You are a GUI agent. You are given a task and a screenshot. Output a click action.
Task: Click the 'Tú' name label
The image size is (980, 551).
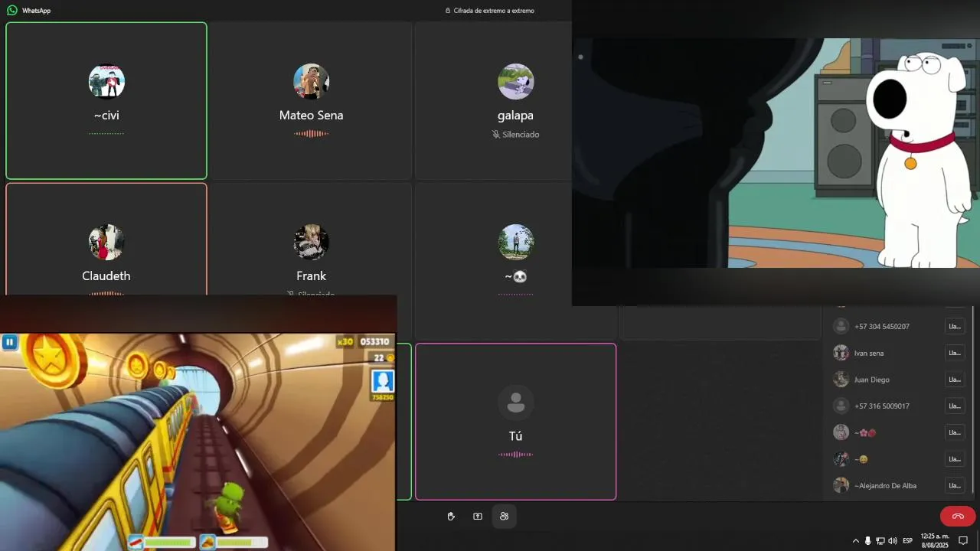pyautogui.click(x=515, y=436)
